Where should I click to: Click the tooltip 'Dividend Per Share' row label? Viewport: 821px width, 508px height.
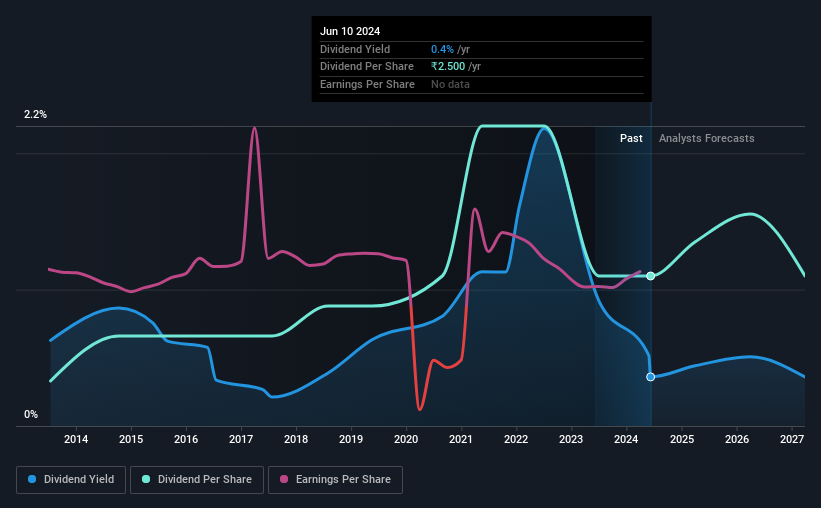pos(367,67)
